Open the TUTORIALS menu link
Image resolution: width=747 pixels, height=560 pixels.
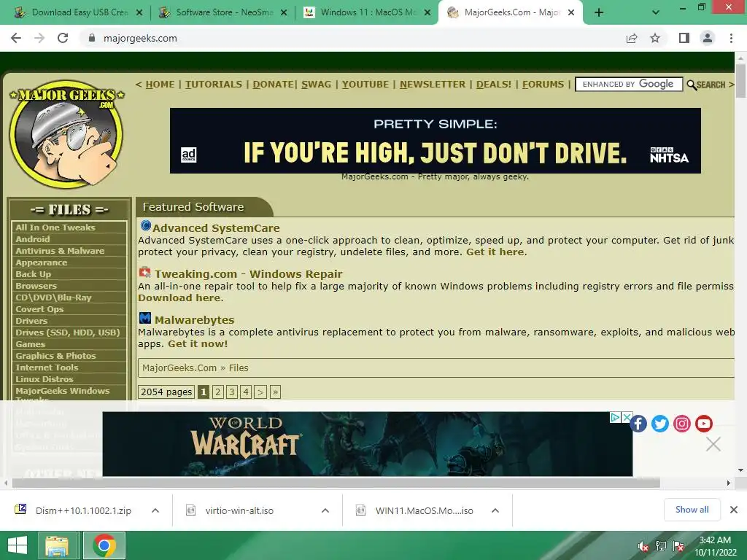pyautogui.click(x=214, y=85)
